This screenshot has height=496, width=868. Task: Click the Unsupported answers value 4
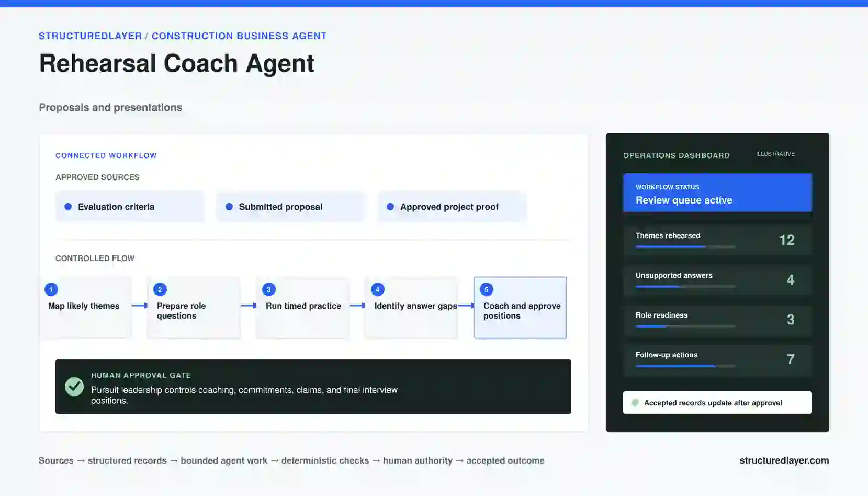click(x=791, y=280)
